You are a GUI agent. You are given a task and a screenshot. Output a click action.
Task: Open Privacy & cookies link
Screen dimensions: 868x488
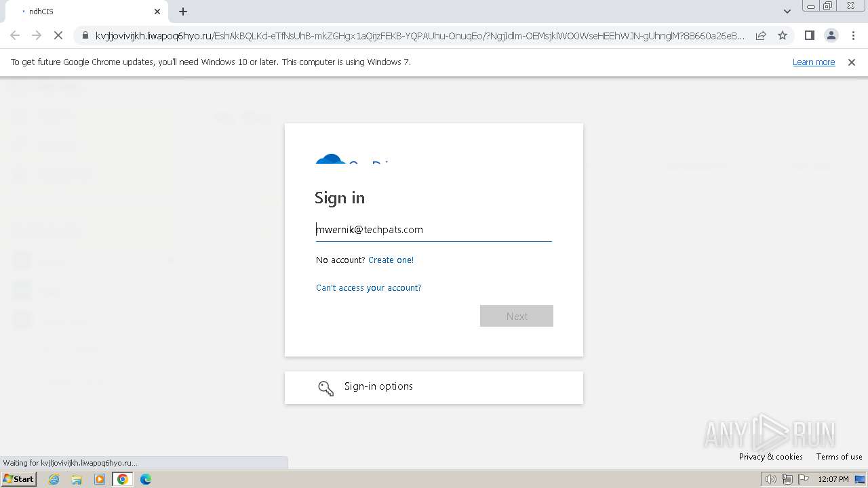click(771, 457)
